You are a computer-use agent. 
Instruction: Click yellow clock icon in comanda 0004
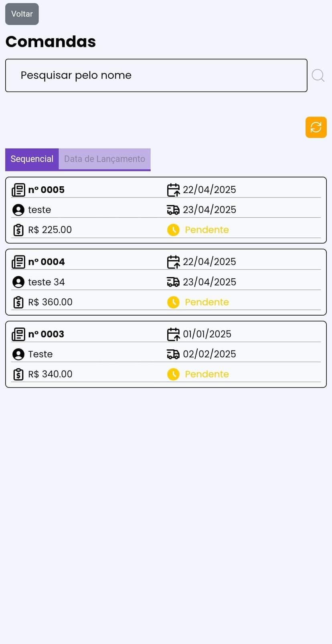[173, 302]
